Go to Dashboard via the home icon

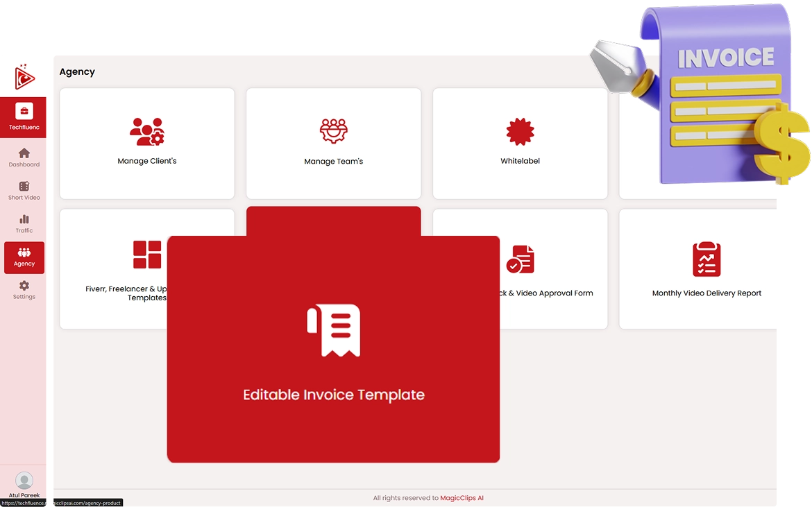[24, 153]
